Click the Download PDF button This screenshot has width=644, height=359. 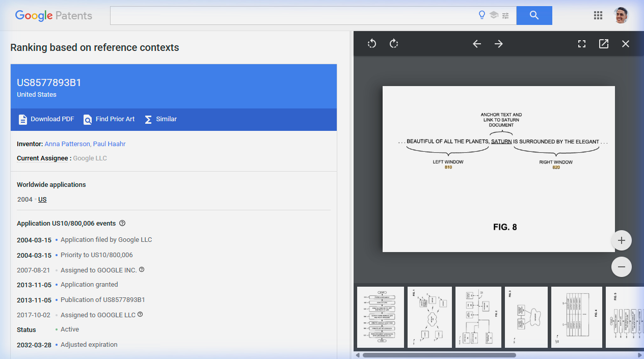pyautogui.click(x=46, y=119)
